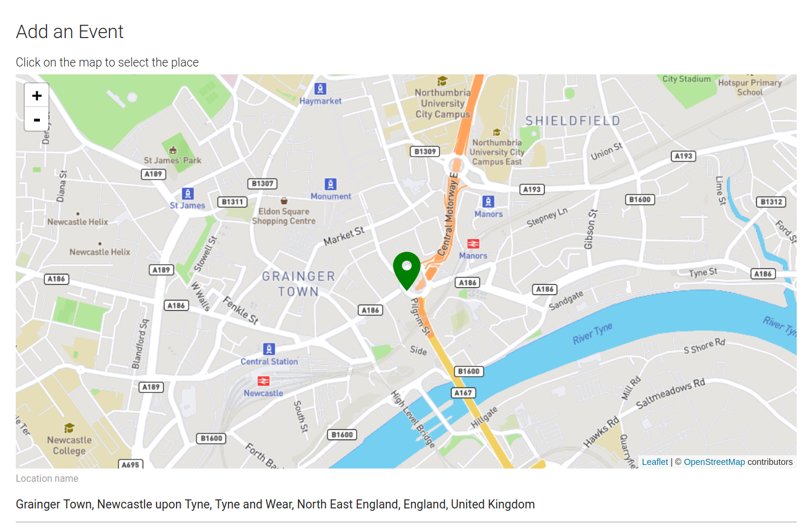Image resolution: width=810 pixels, height=532 pixels.
Task: Click the St James' Park stadium icon
Action: click(x=173, y=149)
